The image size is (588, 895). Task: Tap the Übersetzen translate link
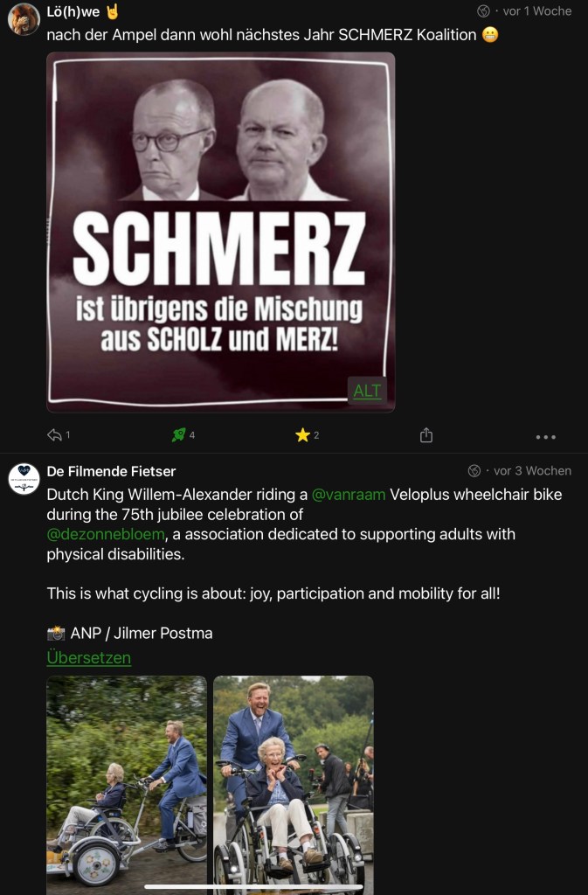click(x=88, y=657)
